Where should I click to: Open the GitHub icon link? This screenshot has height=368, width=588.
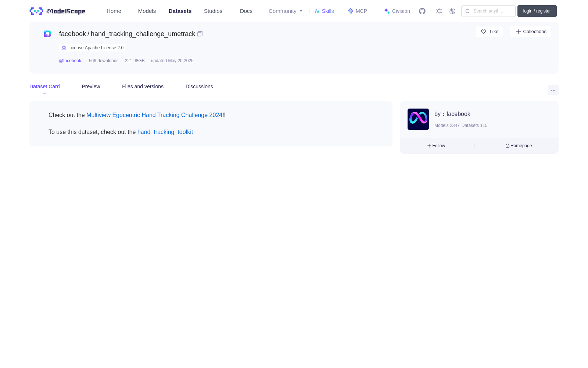point(422,11)
